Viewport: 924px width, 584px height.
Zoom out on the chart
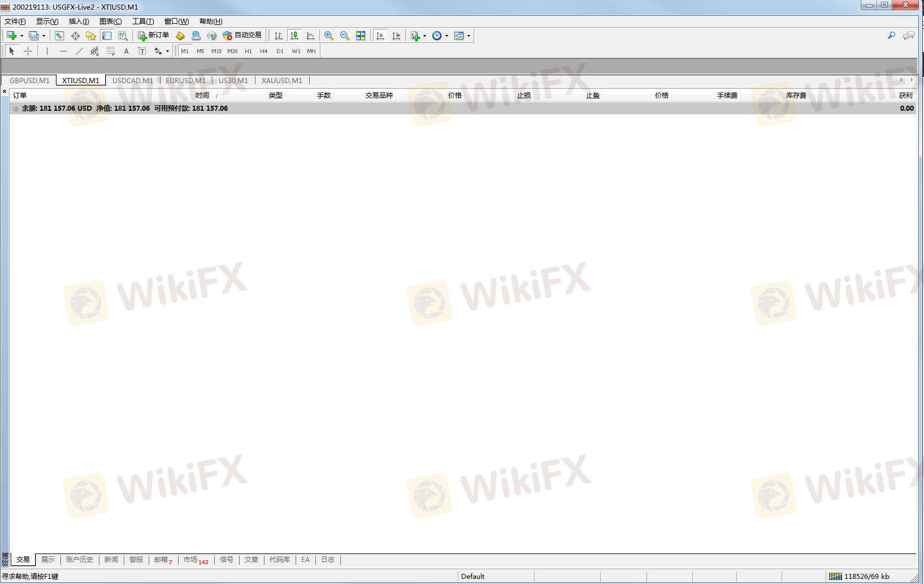345,36
